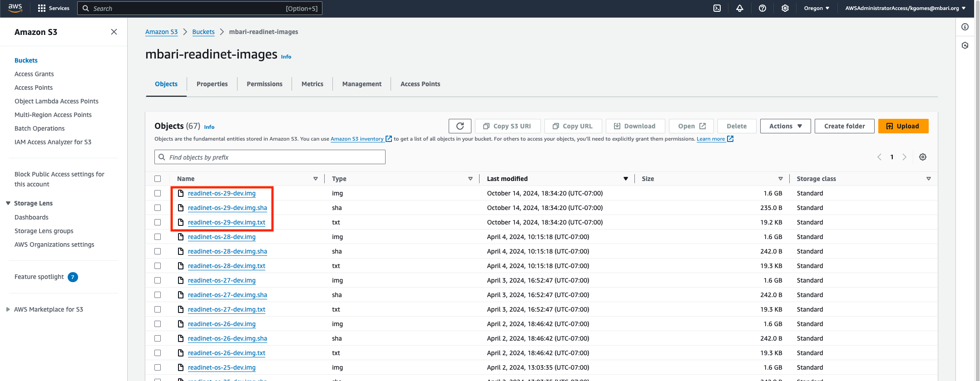Open the Actions dropdown
The height and width of the screenshot is (381, 980).
(786, 126)
